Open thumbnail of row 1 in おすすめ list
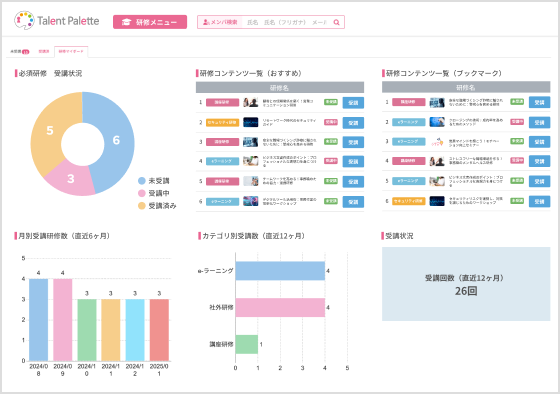The width and height of the screenshot is (560, 394). point(250,103)
